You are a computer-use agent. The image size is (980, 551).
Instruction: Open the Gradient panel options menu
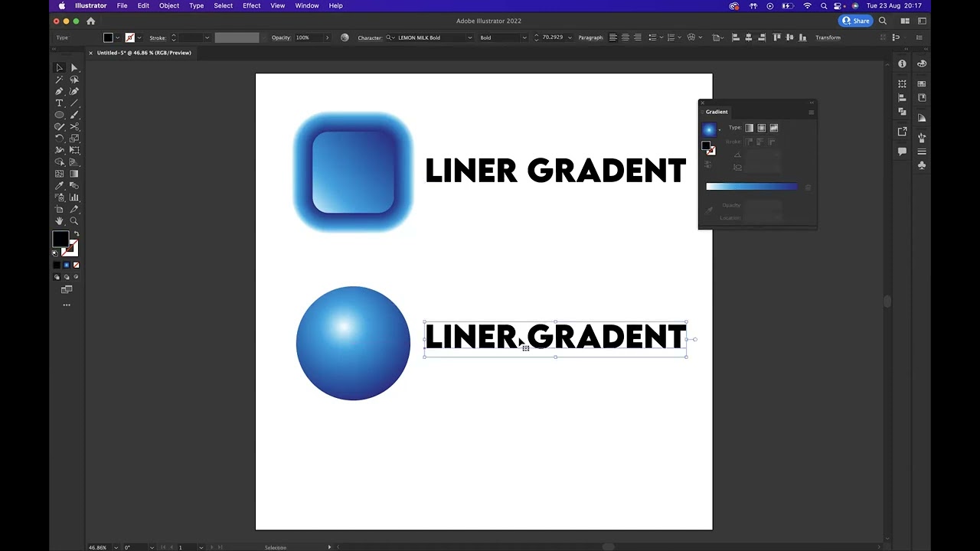(x=811, y=112)
